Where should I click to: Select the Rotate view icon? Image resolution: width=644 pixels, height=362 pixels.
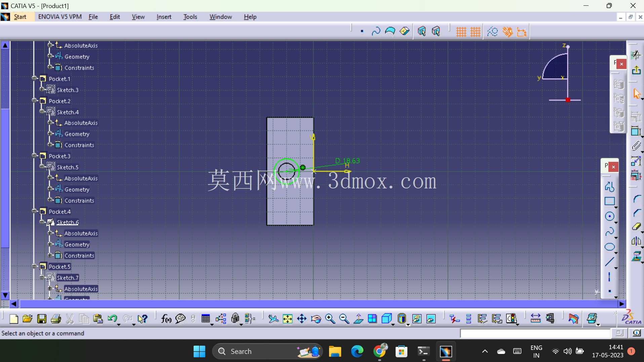coord(316,319)
